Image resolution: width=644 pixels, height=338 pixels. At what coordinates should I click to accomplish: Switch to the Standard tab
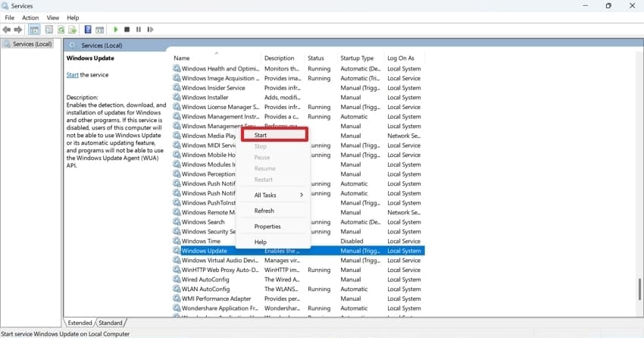(111, 323)
